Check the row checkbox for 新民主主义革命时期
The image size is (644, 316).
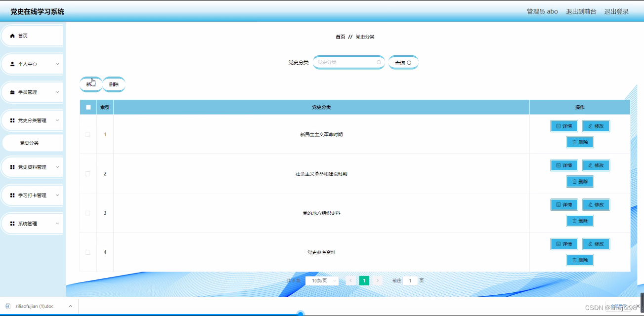tap(87, 134)
